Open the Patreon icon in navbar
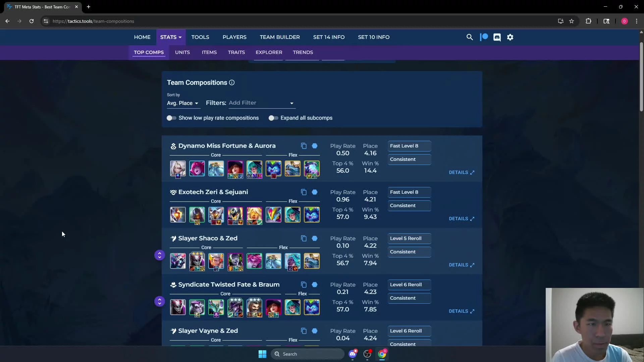 coord(484,37)
